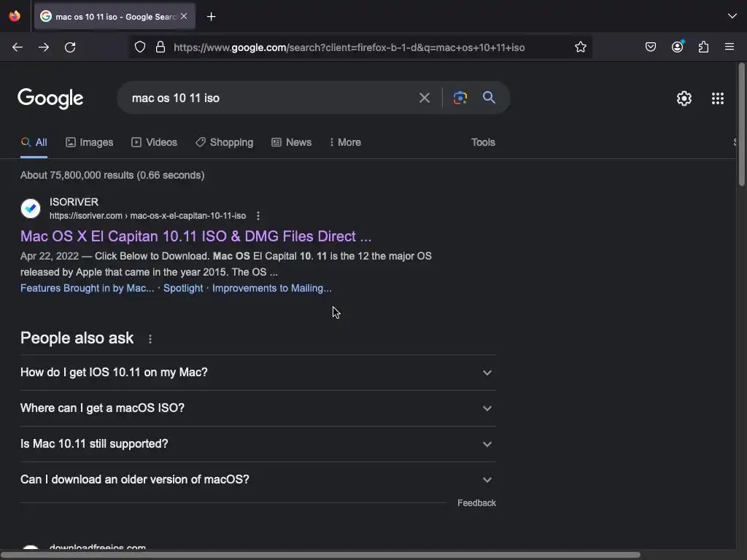
Task: Open the isoriver.com breadcrumb URL
Action: [147, 216]
